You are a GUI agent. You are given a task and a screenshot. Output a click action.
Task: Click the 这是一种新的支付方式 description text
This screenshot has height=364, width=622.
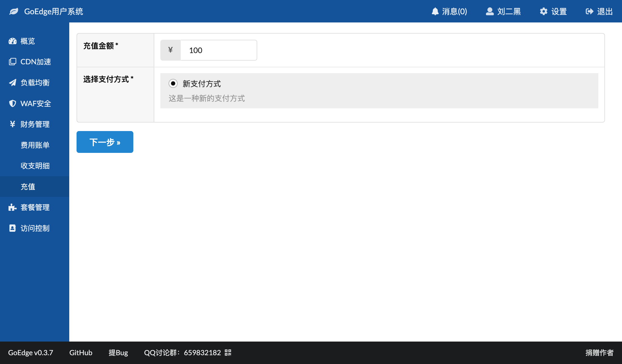[x=207, y=98]
